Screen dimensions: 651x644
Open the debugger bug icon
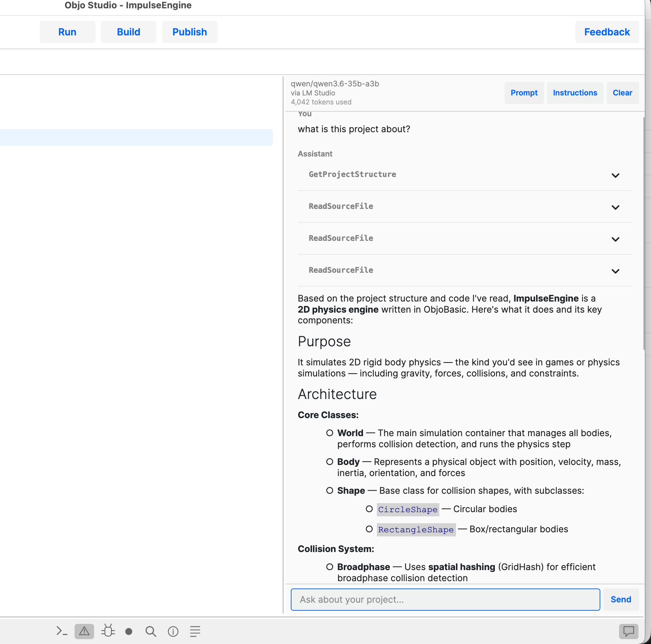tap(108, 631)
